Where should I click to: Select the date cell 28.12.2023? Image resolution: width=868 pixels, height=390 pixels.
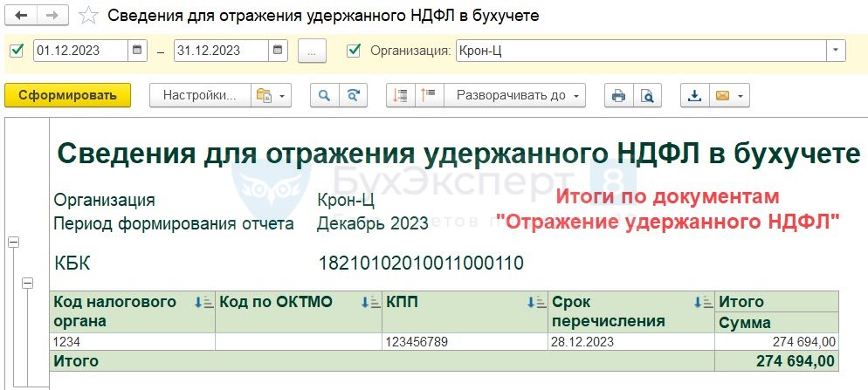coord(631,342)
